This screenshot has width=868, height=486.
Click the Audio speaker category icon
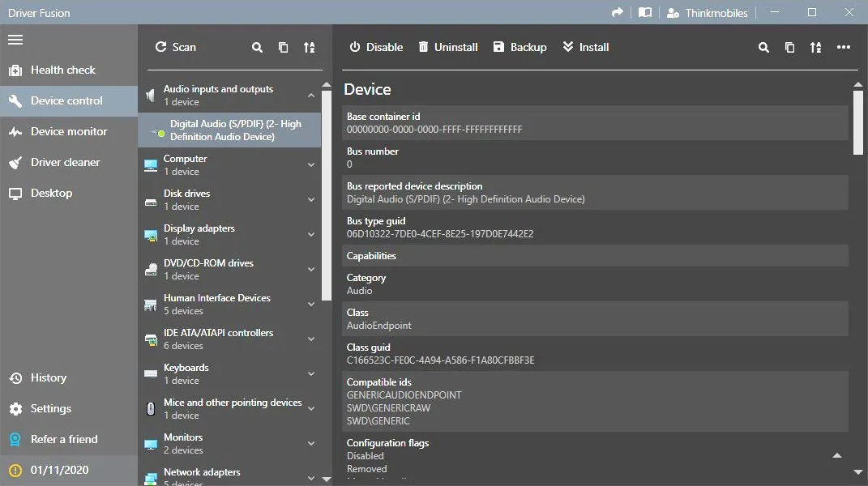tap(150, 96)
